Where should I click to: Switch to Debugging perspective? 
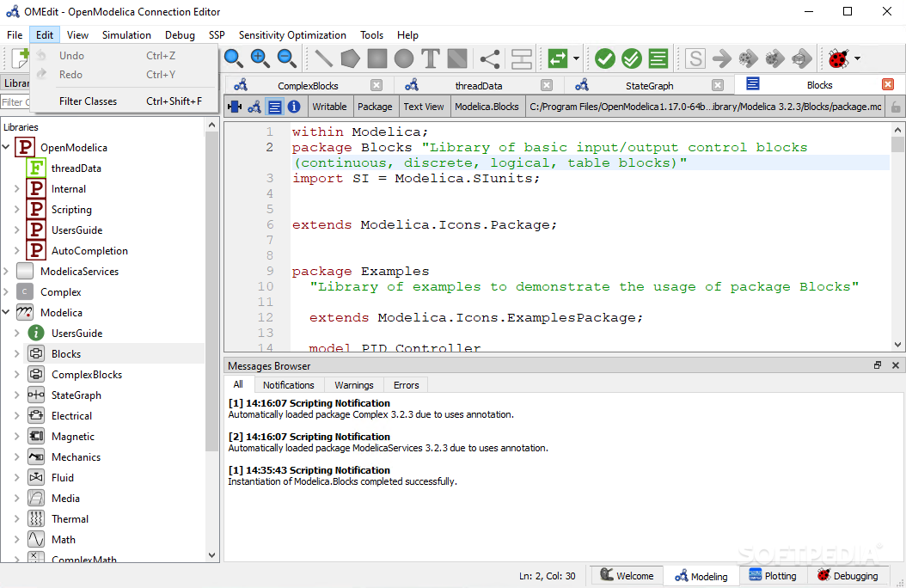tap(848, 575)
